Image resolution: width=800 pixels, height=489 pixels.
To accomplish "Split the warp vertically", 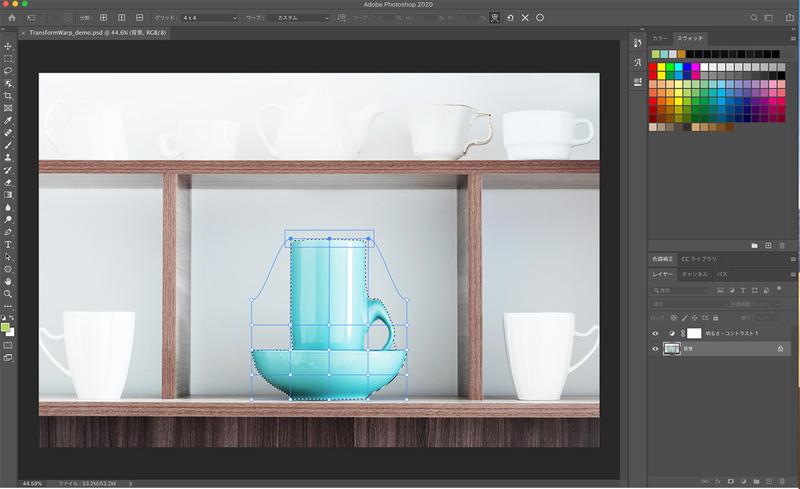I will pos(121,17).
